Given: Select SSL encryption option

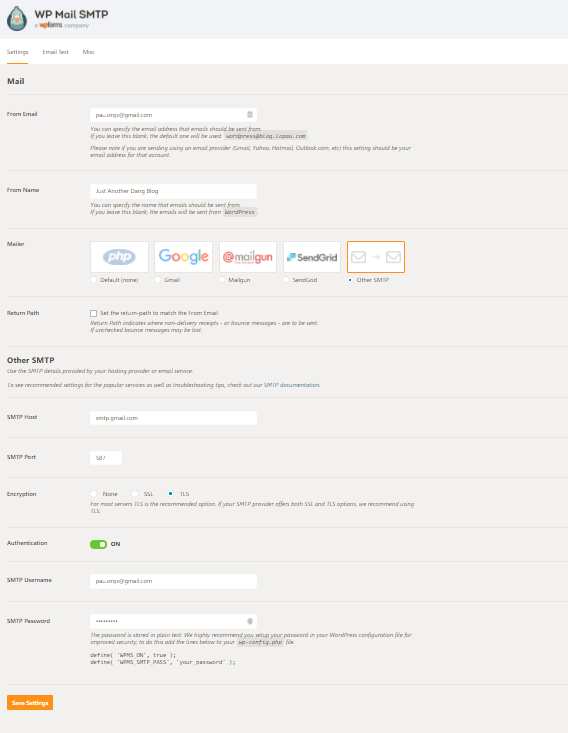Looking at the screenshot, I should (x=134, y=494).
